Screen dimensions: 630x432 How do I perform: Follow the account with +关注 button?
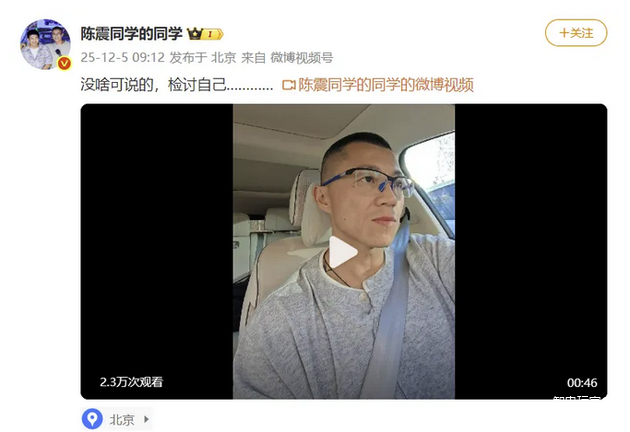point(576,33)
